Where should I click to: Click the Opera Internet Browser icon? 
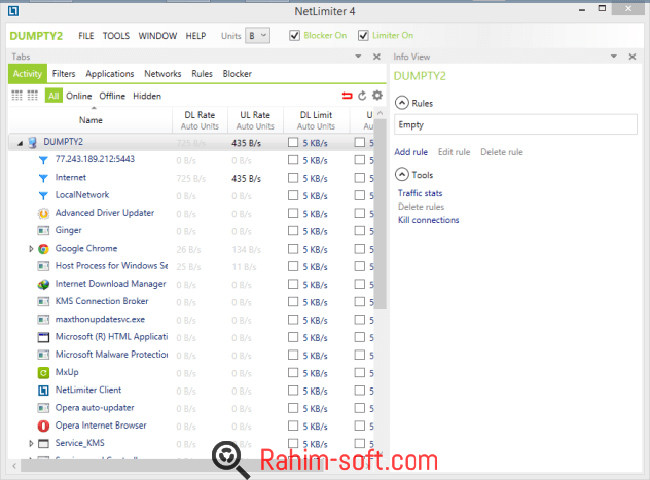pyautogui.click(x=43, y=426)
